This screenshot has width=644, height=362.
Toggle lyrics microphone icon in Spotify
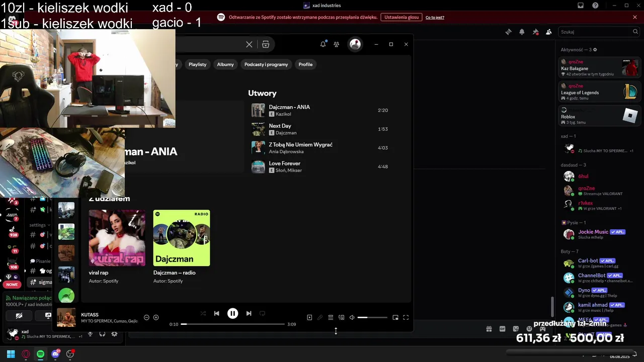click(320, 317)
